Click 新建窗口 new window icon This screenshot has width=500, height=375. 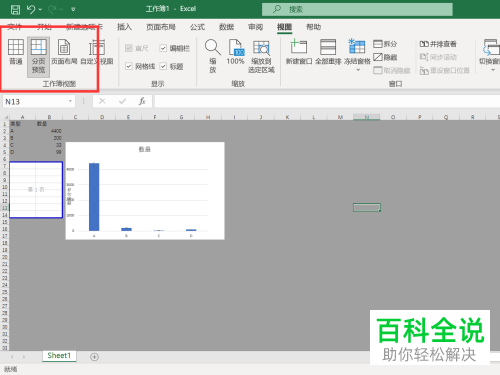tap(299, 52)
